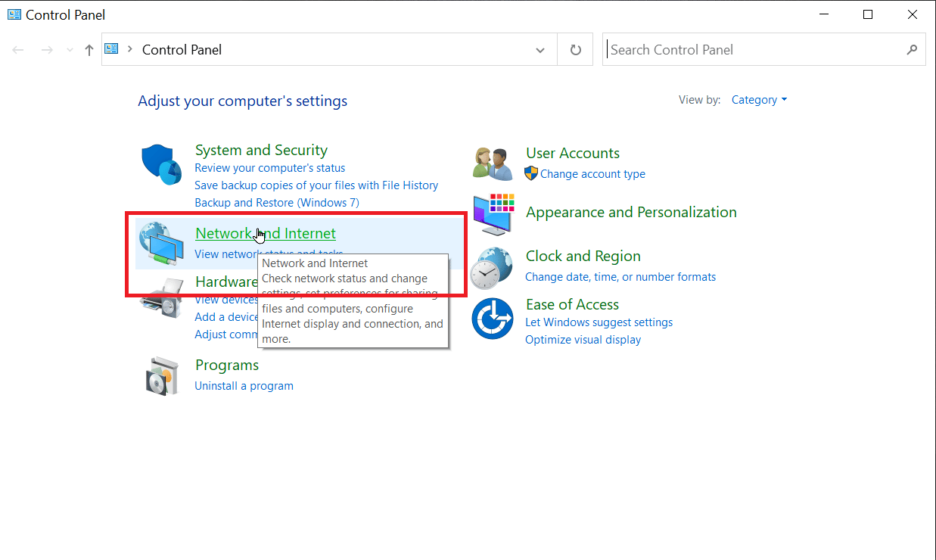
Task: Close the Control Panel window
Action: [x=913, y=14]
